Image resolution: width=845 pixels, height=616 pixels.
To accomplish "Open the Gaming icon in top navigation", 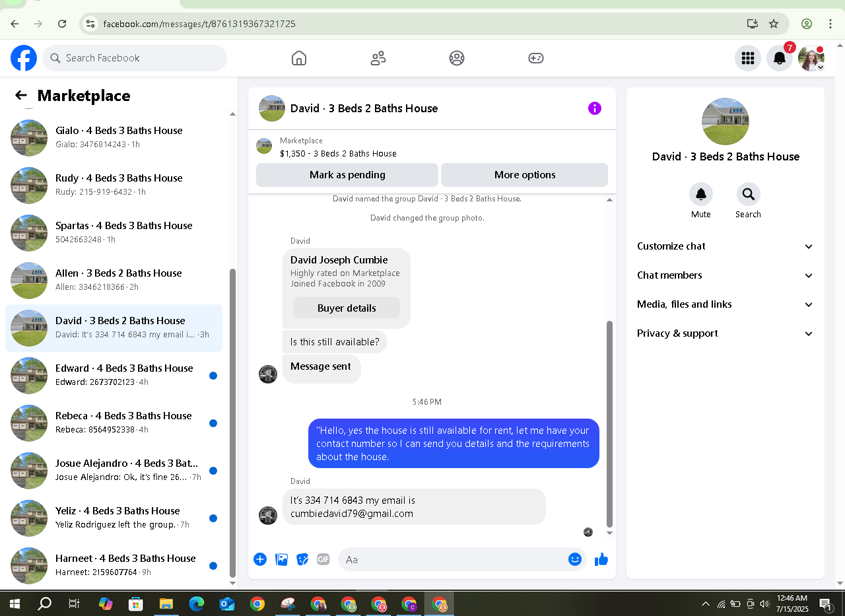I will click(536, 58).
